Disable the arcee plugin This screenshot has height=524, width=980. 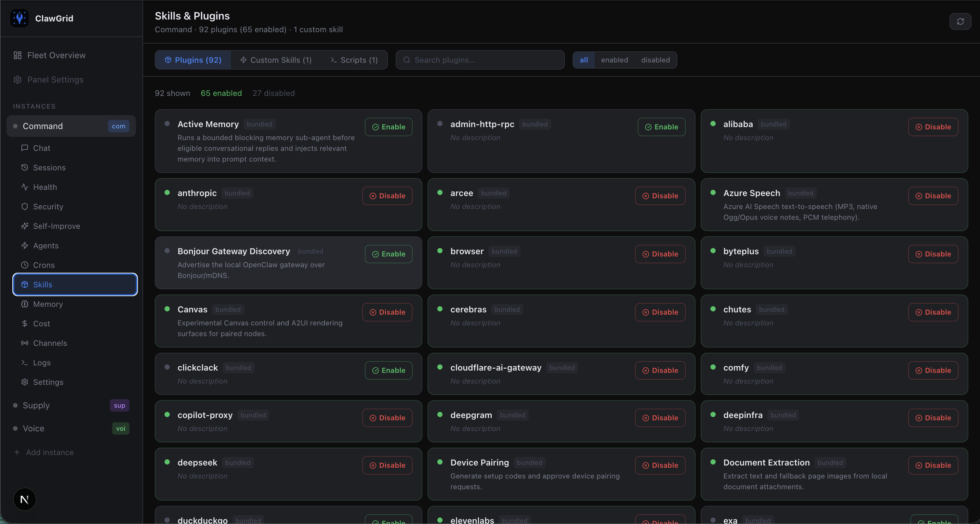pyautogui.click(x=660, y=196)
